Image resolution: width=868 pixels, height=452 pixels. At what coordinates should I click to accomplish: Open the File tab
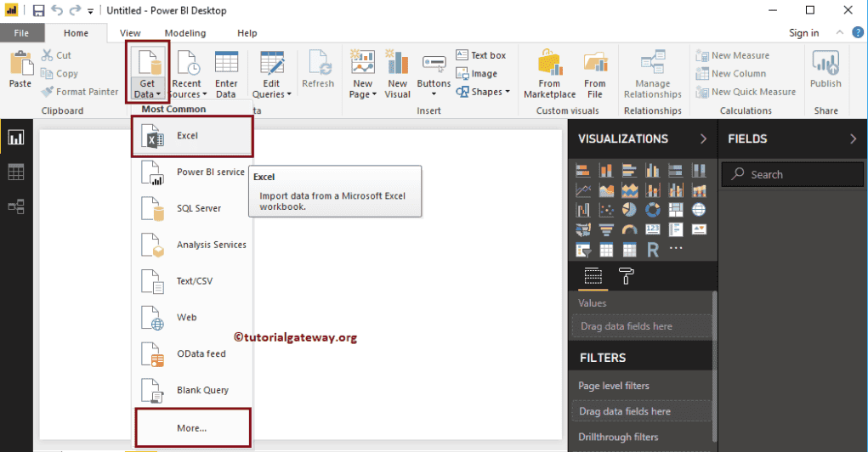pos(21,33)
